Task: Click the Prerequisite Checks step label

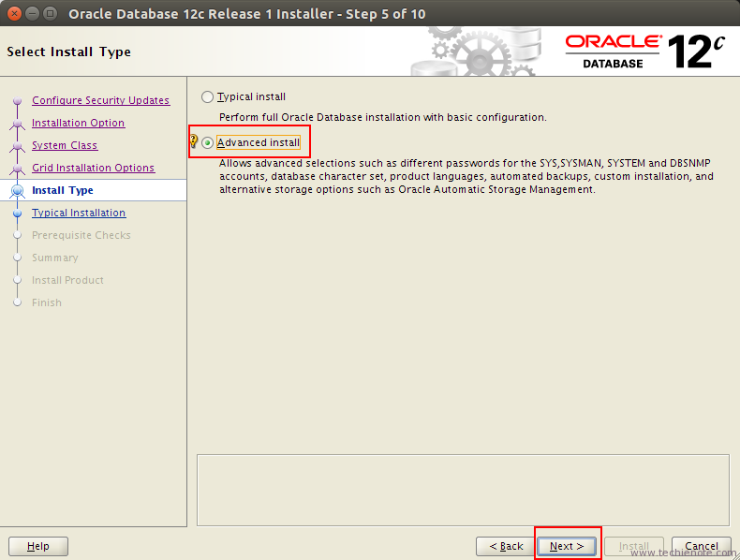Action: click(x=81, y=235)
